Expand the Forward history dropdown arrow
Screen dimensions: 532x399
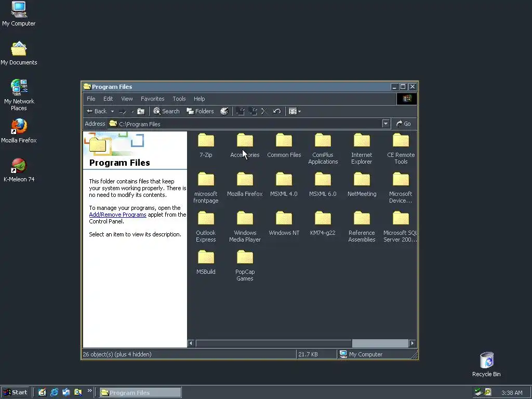tap(132, 111)
